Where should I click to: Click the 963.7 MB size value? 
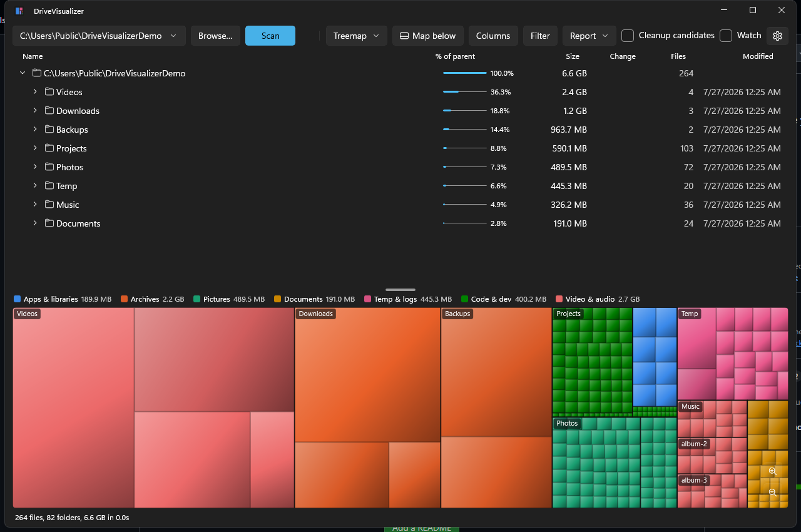(x=569, y=130)
